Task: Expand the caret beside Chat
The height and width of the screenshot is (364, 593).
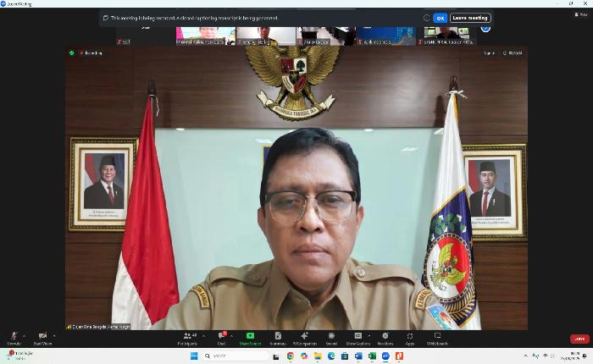Action: [231, 336]
